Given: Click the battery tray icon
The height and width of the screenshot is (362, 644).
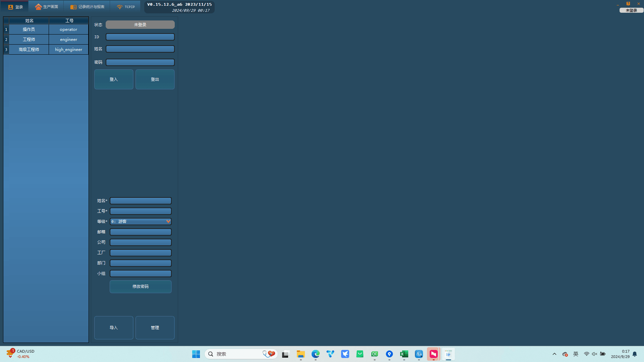Looking at the screenshot, I should (x=603, y=354).
